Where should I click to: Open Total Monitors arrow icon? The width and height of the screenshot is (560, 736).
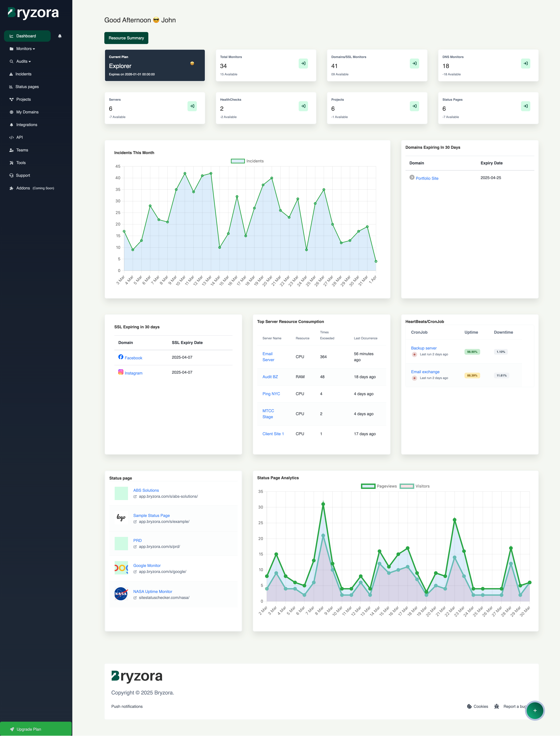click(303, 63)
